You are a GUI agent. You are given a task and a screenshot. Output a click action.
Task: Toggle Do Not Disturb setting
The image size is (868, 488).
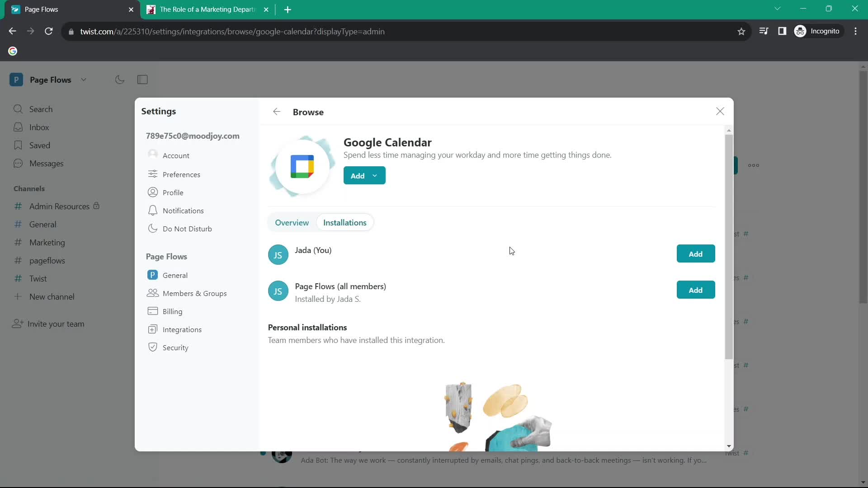(x=187, y=228)
